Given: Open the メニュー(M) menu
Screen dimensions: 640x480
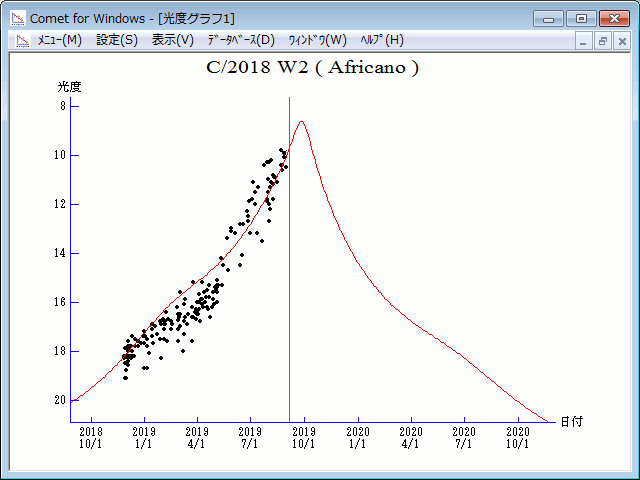Looking at the screenshot, I should coord(59,40).
